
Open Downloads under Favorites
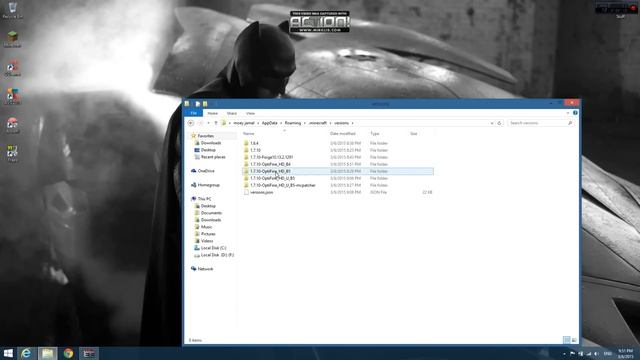pyautogui.click(x=211, y=143)
